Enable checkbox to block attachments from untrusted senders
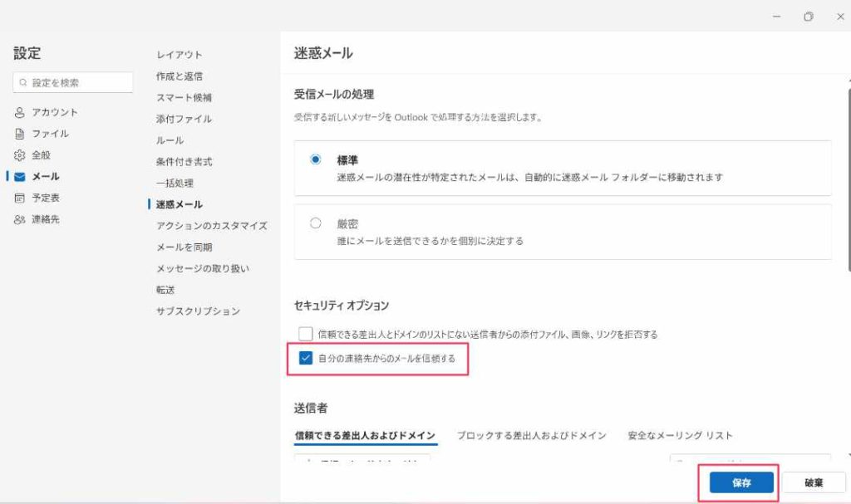This screenshot has height=504, width=851. (x=306, y=334)
